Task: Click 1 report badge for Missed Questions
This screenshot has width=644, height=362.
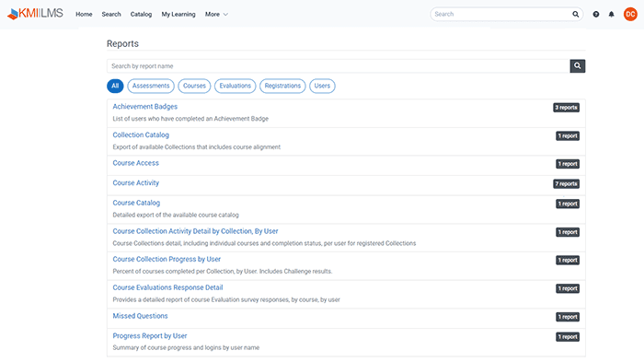Action: point(568,317)
